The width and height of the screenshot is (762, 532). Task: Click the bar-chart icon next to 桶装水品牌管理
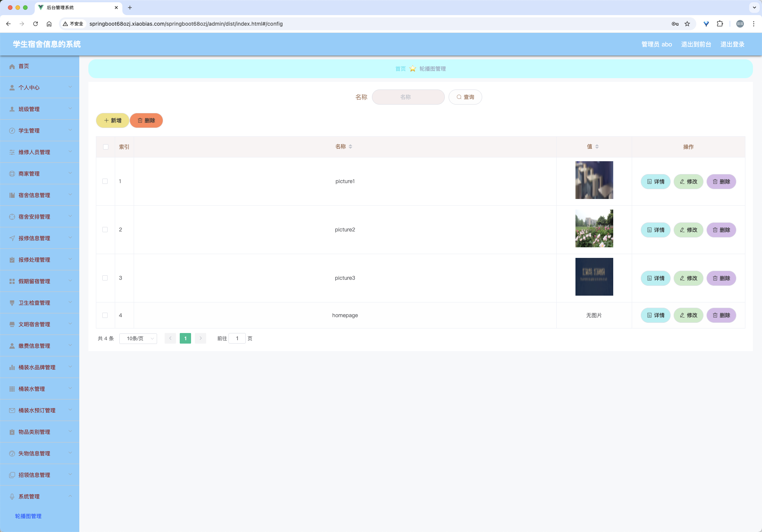pyautogui.click(x=12, y=367)
